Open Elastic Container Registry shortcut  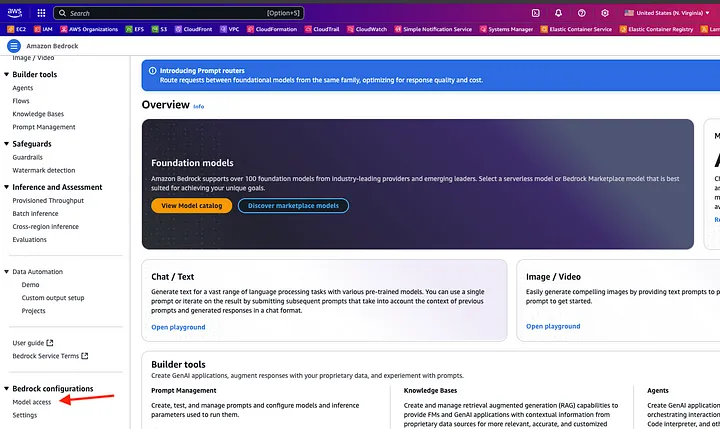pos(656,29)
